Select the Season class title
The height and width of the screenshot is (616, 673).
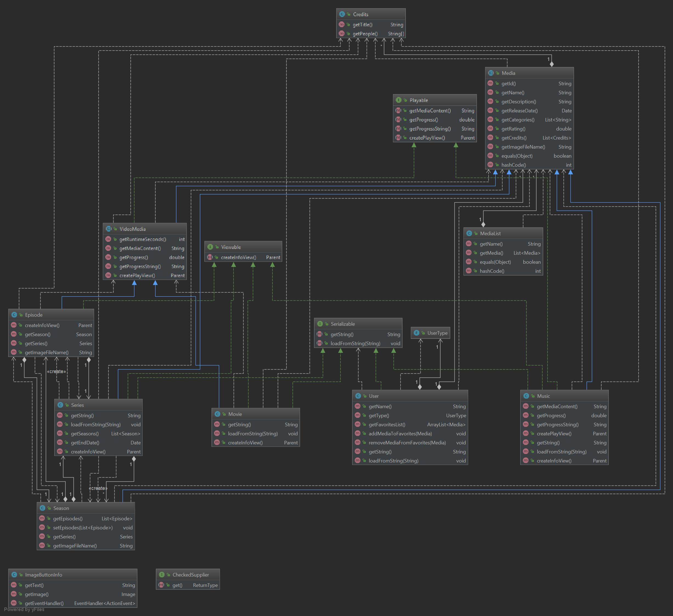coord(61,508)
